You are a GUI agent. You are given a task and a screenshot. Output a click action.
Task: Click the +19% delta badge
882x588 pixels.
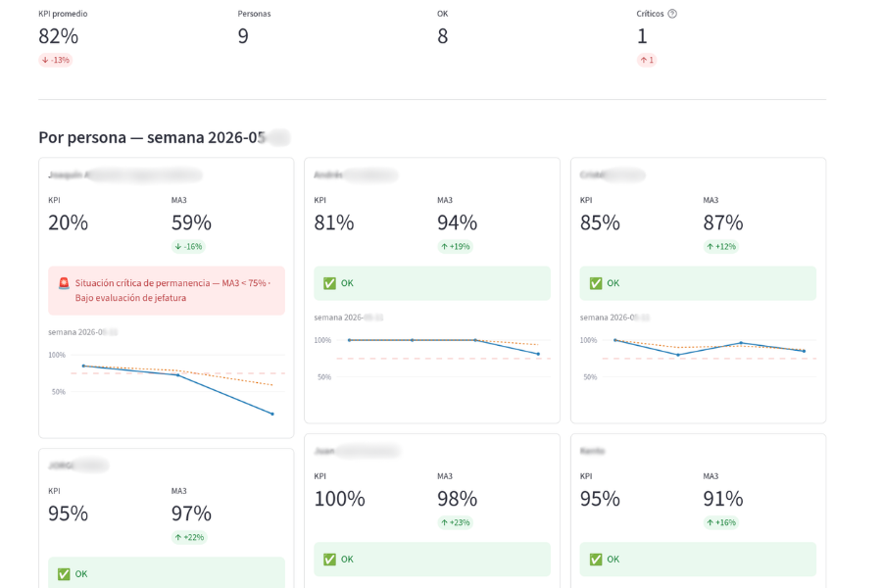point(455,246)
